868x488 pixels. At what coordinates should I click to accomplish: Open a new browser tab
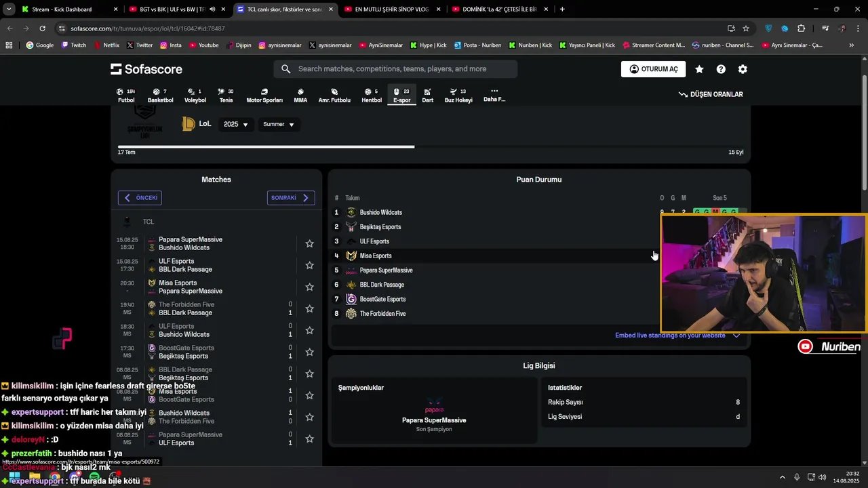pyautogui.click(x=562, y=9)
